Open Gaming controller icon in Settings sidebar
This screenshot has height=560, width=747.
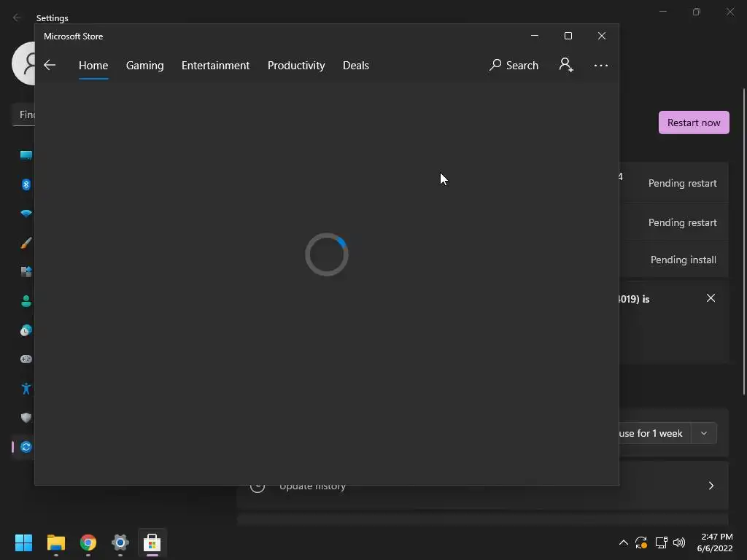[26, 359]
